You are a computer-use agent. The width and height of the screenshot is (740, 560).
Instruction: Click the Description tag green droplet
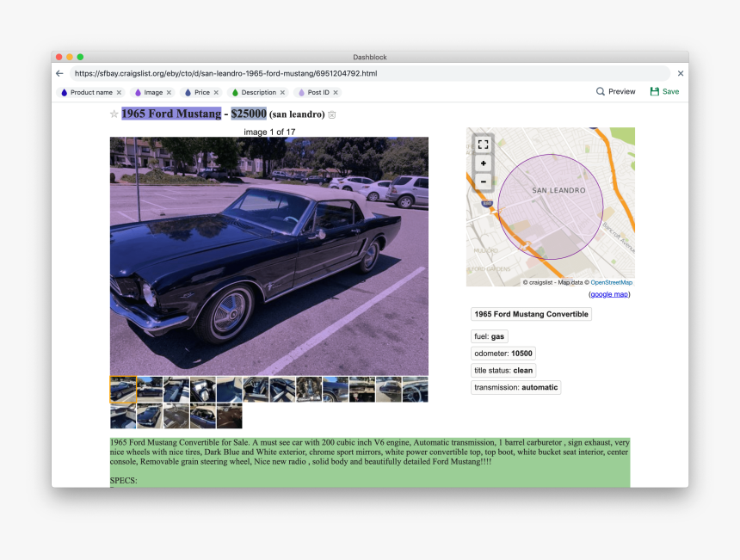click(x=235, y=92)
